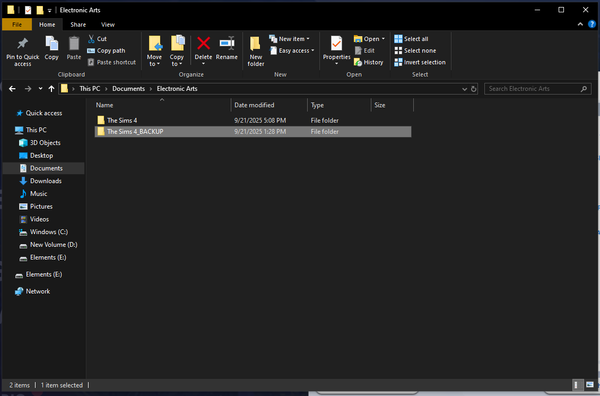The width and height of the screenshot is (600, 396).
Task: Open recent locations dropdown arrow
Action: (x=40, y=89)
